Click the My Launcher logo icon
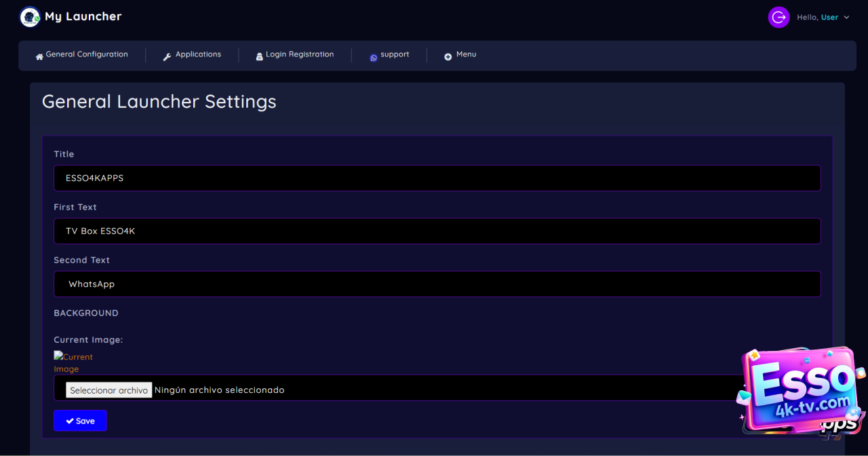The height and width of the screenshot is (456, 868). [x=30, y=17]
